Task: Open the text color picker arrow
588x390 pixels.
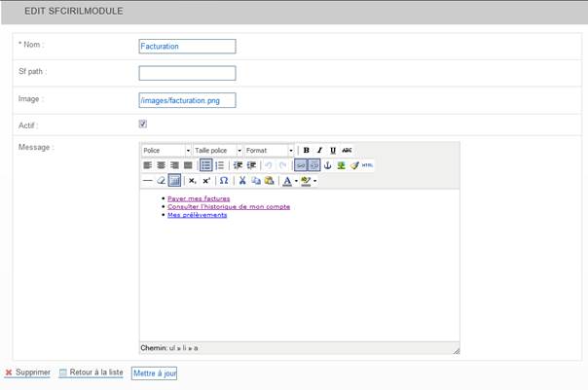Action: pos(295,181)
